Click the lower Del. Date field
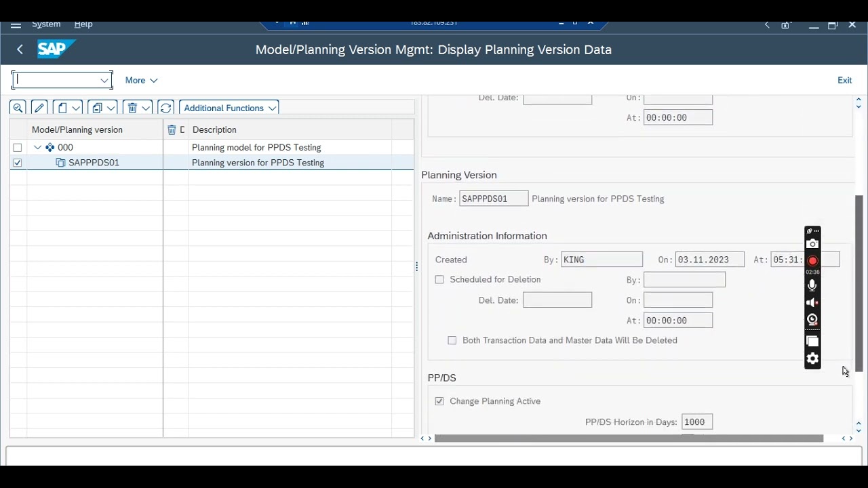Image resolution: width=868 pixels, height=488 pixels. [x=557, y=300]
